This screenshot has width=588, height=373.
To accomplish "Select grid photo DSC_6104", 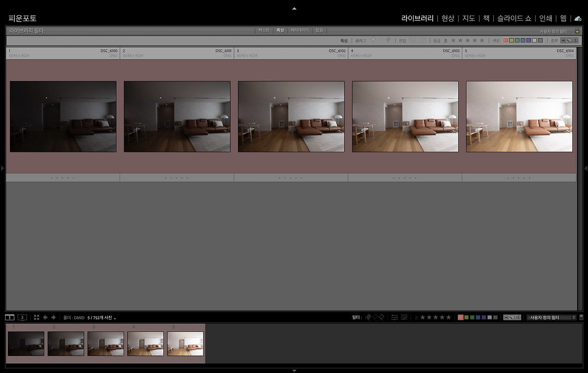I will 519,116.
